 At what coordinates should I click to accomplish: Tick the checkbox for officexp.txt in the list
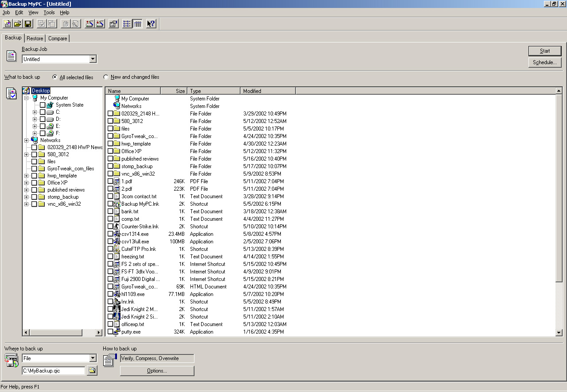(x=110, y=324)
